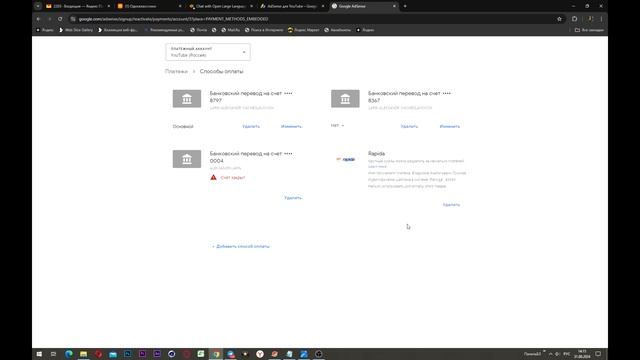Click the active Chrome taskbar icon
Viewport: 640px width, 360px height.
pyautogui.click(x=216, y=354)
